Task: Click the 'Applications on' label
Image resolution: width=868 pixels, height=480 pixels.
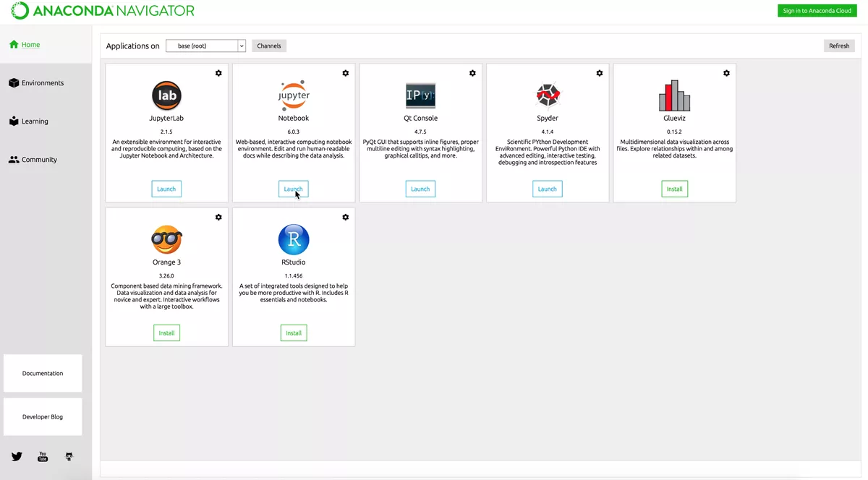Action: tap(133, 46)
